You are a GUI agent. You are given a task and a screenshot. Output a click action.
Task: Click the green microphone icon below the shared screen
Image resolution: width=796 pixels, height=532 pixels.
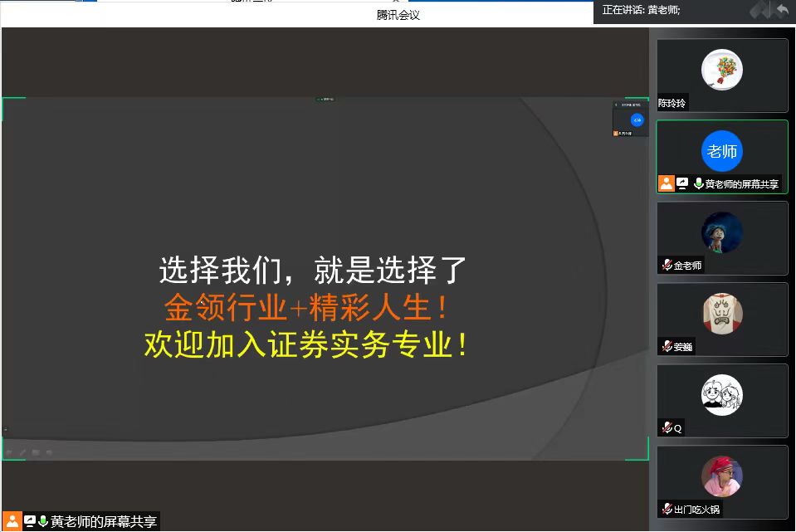pos(43,521)
